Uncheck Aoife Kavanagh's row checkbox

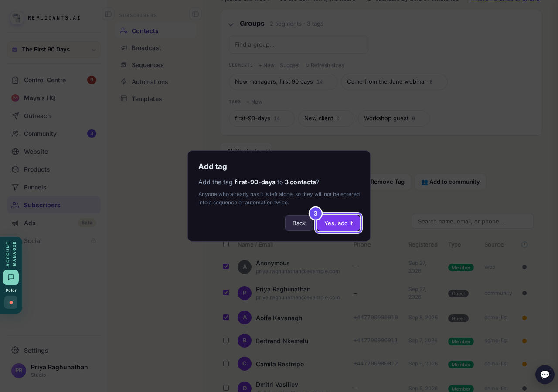click(226, 317)
